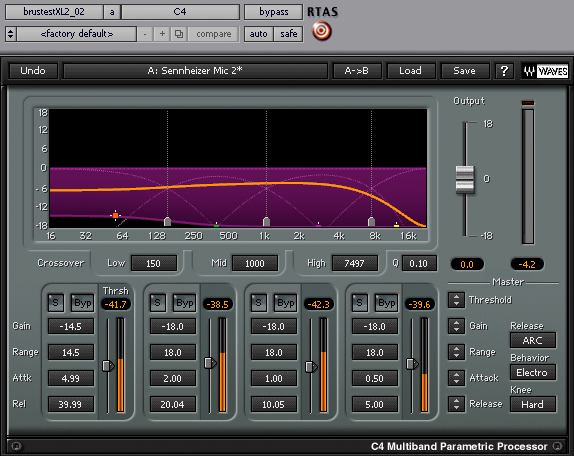Open the insert position 'a' selector

[x=112, y=12]
